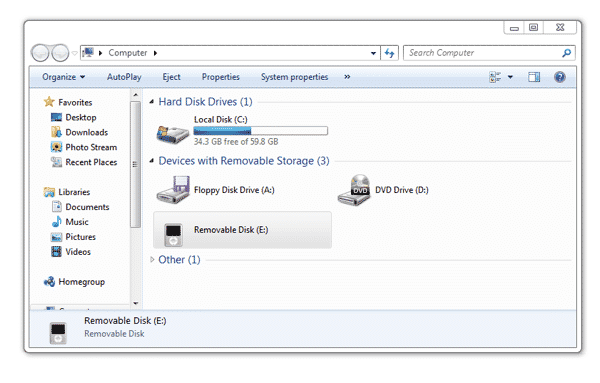Open the view options dropdown arrow
The height and width of the screenshot is (383, 600).
coord(510,77)
